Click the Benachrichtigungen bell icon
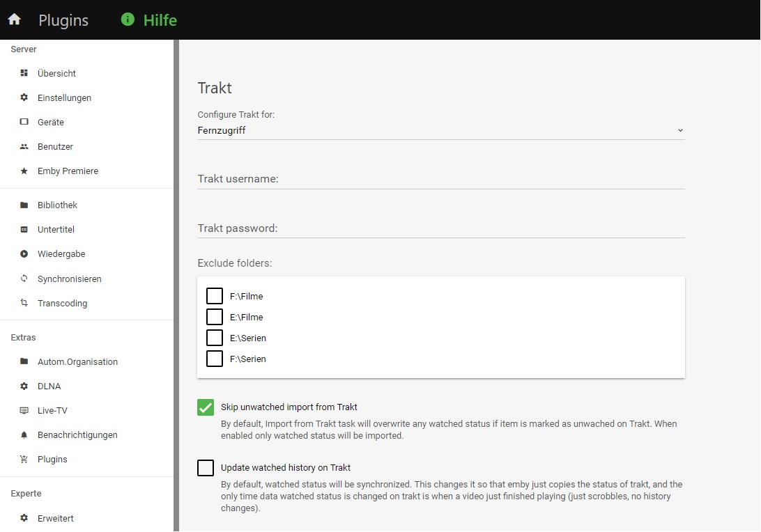Image resolution: width=761 pixels, height=532 pixels. [24, 435]
